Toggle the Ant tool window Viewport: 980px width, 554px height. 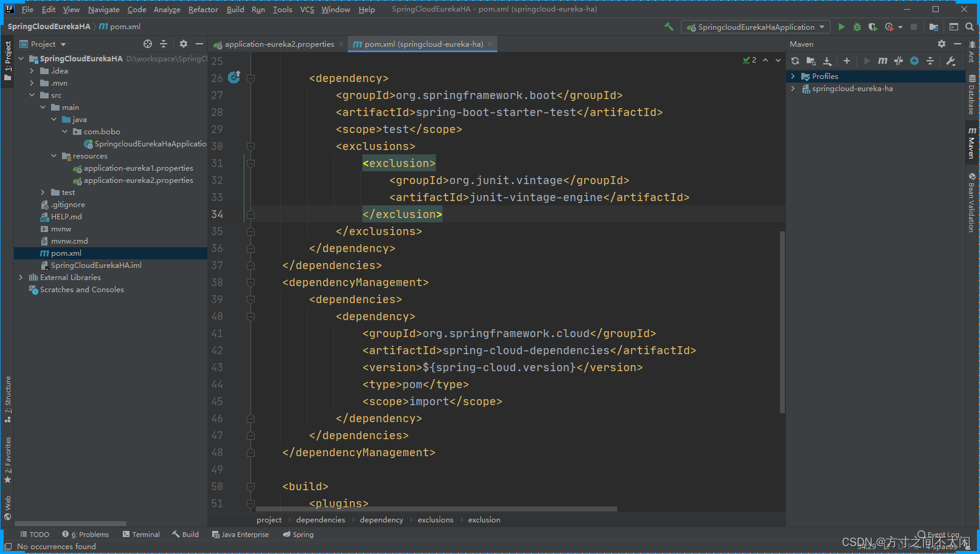click(973, 52)
